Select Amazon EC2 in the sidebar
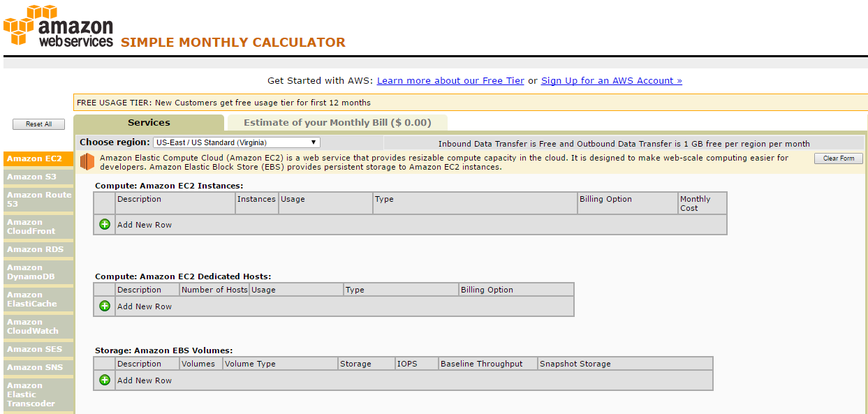Image resolution: width=868 pixels, height=414 pixels. point(38,158)
